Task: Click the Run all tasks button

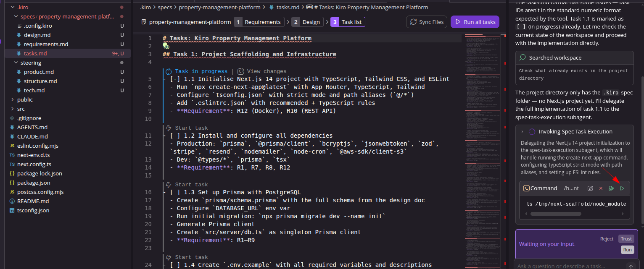Action: coord(475,22)
